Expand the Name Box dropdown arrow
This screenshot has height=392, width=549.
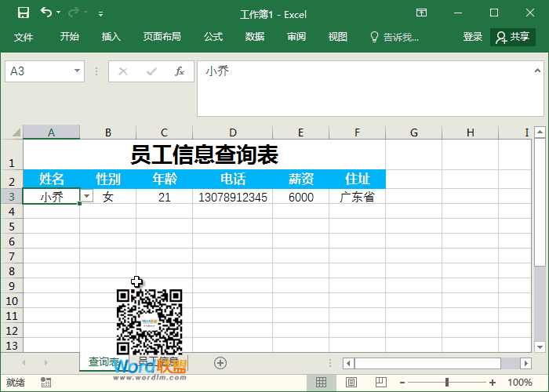click(77, 71)
